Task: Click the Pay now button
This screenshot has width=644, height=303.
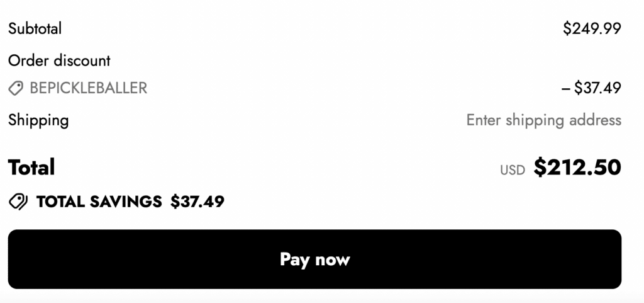Action: pyautogui.click(x=314, y=259)
